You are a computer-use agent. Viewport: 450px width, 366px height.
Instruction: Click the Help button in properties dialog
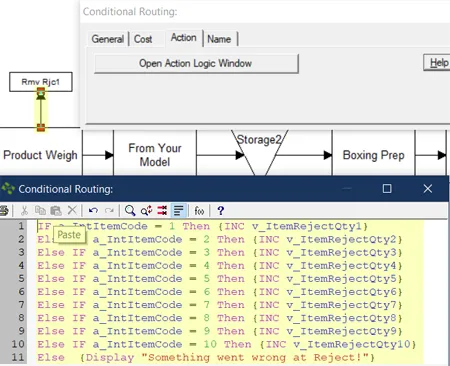click(x=438, y=63)
